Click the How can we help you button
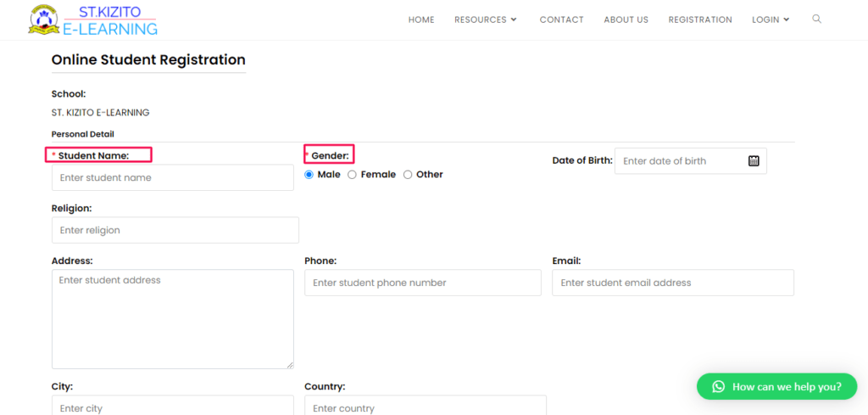This screenshot has height=415, width=868. [x=776, y=387]
